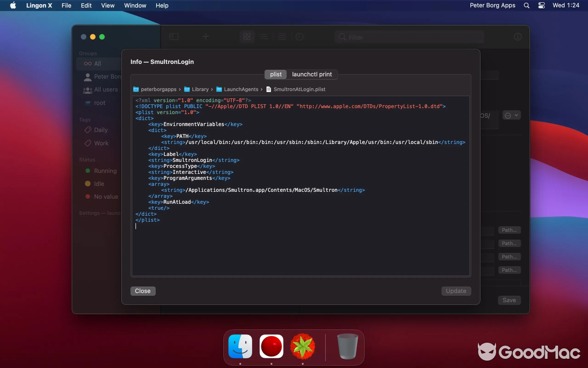This screenshot has width=588, height=368.
Task: Switch to grid view in the toolbar
Action: [247, 36]
